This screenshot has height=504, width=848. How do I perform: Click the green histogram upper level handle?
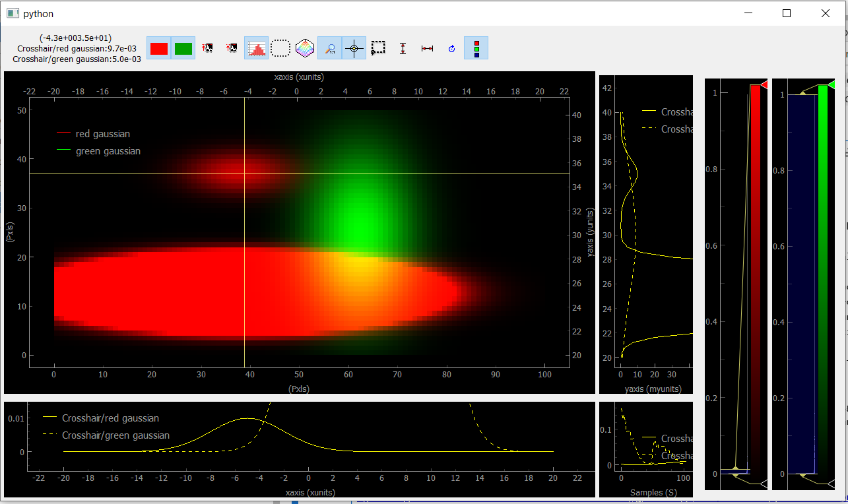[802, 93]
